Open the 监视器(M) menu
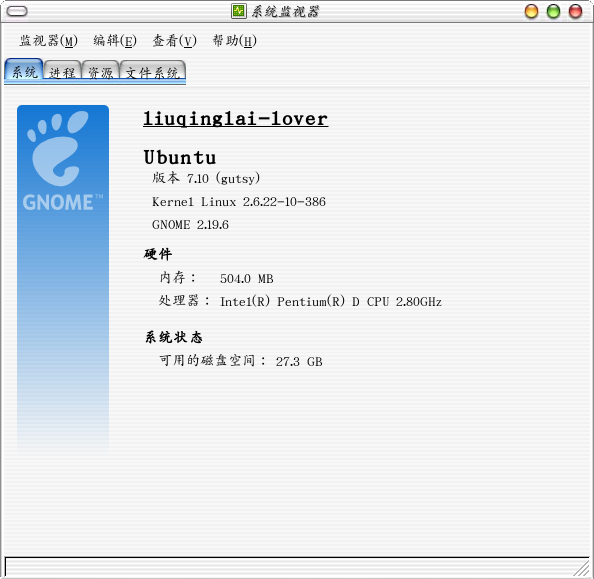The width and height of the screenshot is (594, 579). click(48, 41)
